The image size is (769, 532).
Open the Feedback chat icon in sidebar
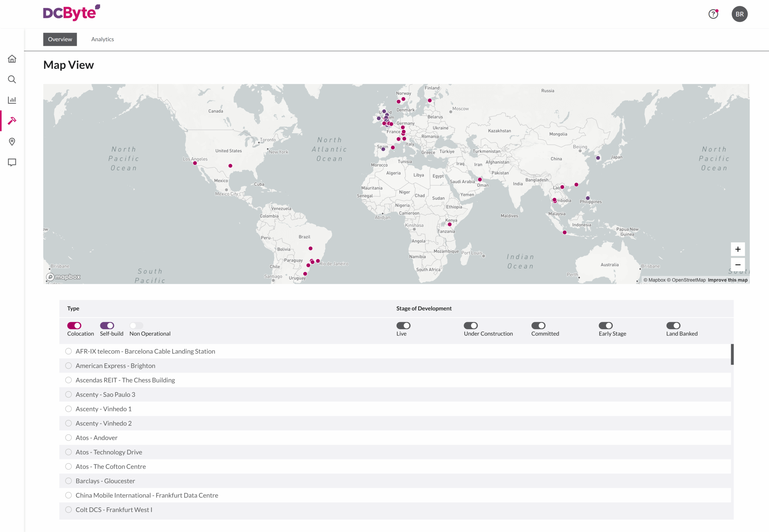(x=12, y=162)
